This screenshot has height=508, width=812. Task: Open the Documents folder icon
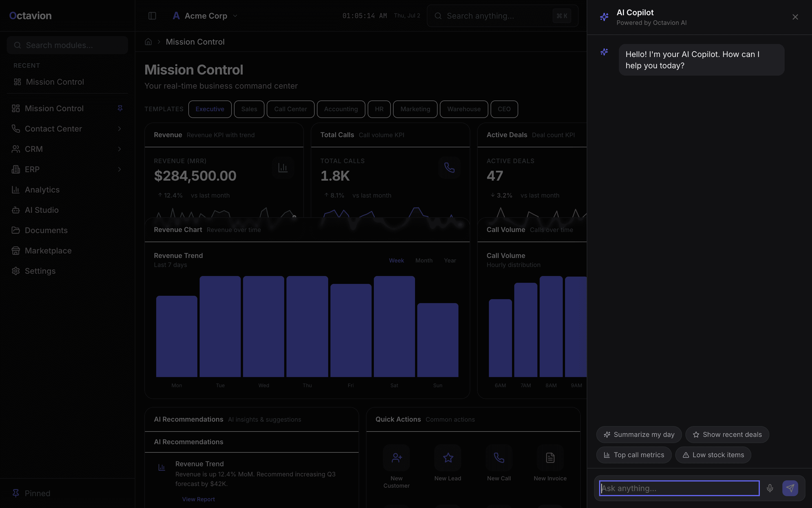tap(16, 230)
